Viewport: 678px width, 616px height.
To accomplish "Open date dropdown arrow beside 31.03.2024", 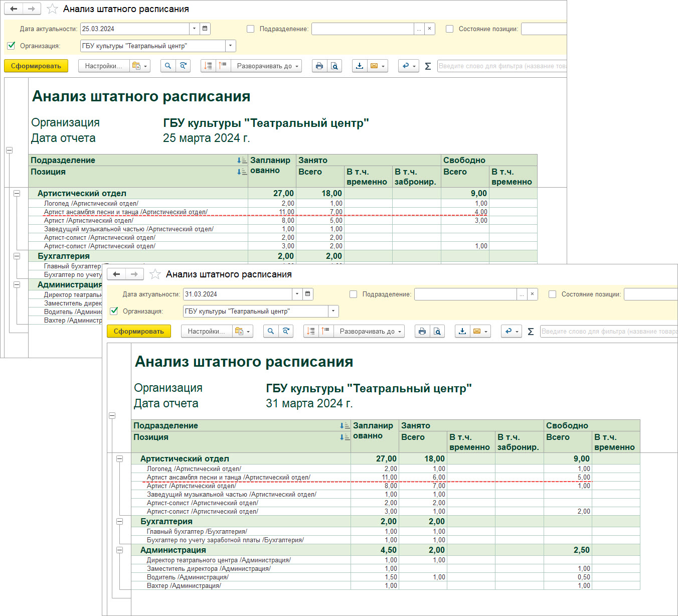I will (x=297, y=294).
